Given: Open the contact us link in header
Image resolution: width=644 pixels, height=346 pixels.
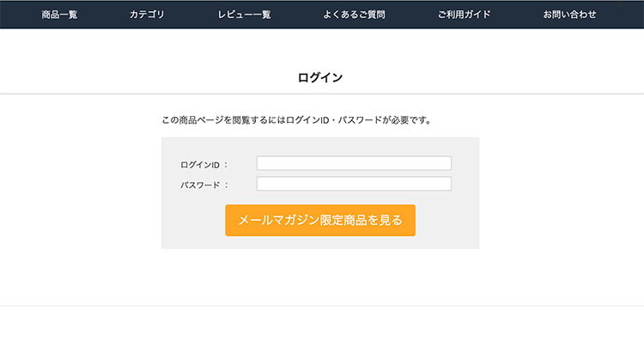Looking at the screenshot, I should coord(569,15).
